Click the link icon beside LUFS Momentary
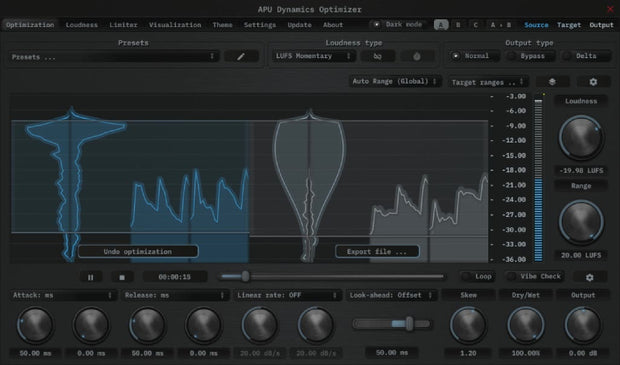Screen dimensions: 620x365 click(x=378, y=56)
